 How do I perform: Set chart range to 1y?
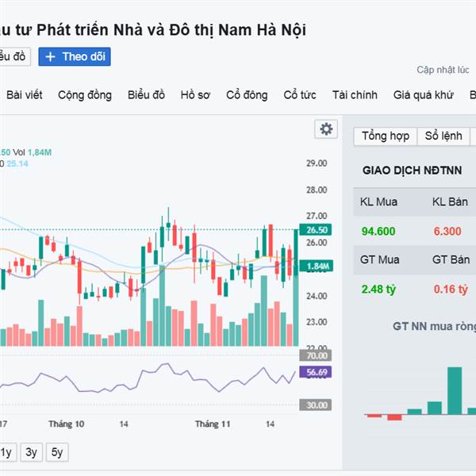[6, 453]
